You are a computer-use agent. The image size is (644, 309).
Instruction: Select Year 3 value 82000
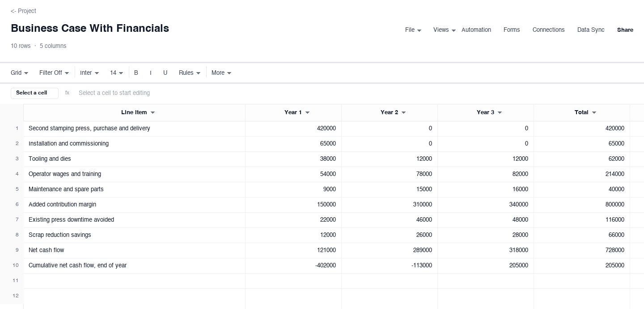click(x=486, y=174)
